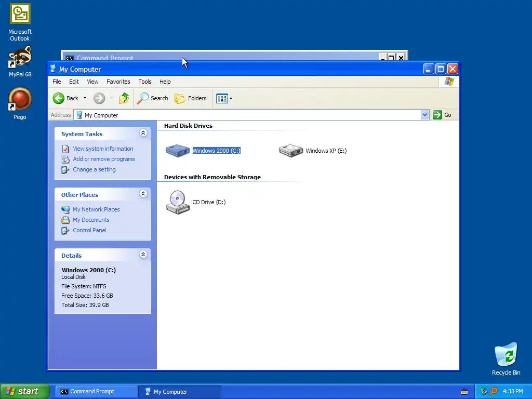Screen dimensions: 532x399
Task: Click the Change a setting icon
Action: point(65,170)
